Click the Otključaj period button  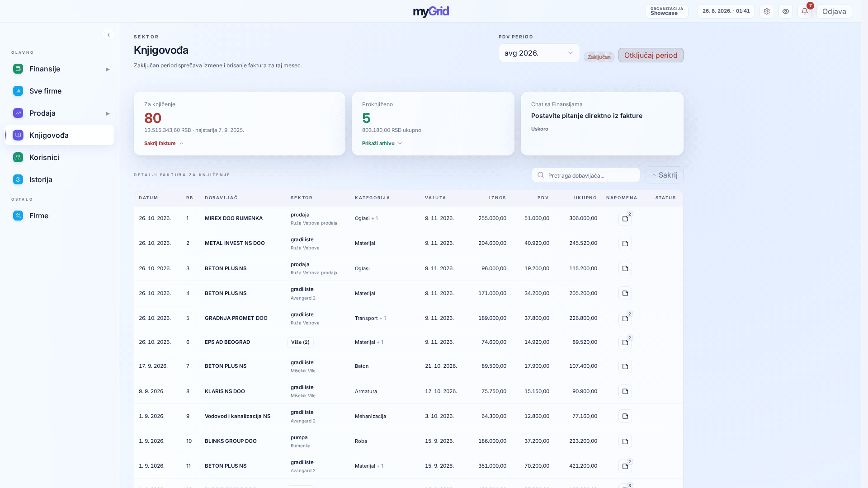coord(651,55)
